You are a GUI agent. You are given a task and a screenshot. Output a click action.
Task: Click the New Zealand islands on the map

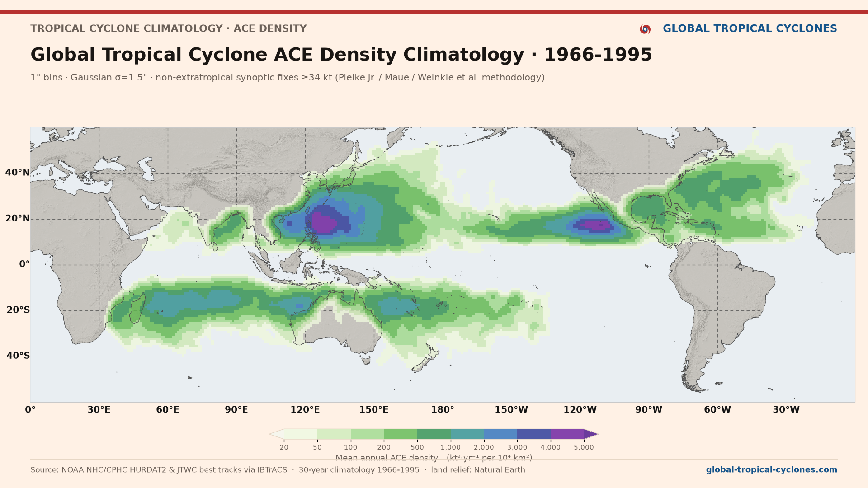point(426,359)
